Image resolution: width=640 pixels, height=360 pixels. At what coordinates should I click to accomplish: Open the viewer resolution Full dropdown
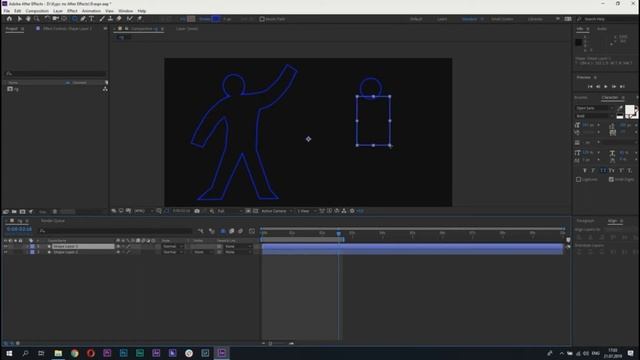click(230, 211)
